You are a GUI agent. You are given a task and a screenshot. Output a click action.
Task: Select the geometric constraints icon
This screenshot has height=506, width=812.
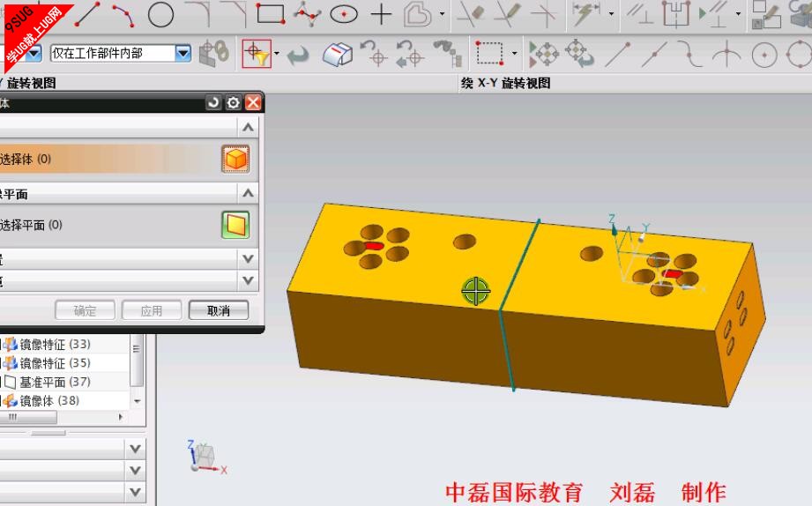click(x=640, y=14)
